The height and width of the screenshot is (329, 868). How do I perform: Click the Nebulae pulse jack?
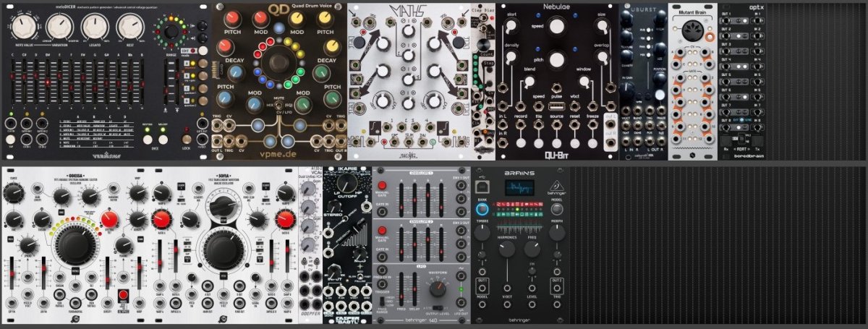tap(556, 87)
